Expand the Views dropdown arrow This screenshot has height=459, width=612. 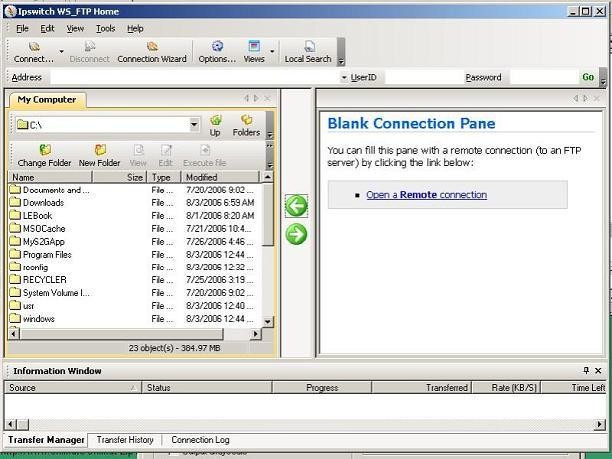[x=272, y=52]
